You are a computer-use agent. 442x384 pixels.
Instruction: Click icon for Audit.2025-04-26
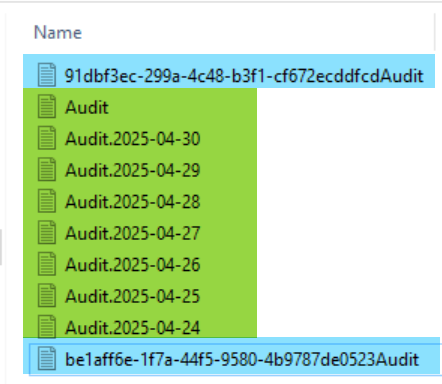[46, 264]
